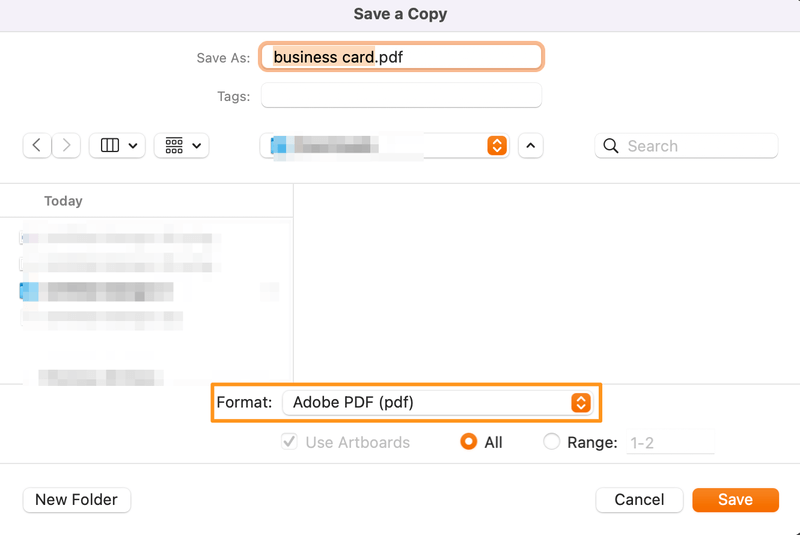The image size is (800, 535).
Task: Click the orange Format dropdown arrows
Action: click(x=580, y=403)
